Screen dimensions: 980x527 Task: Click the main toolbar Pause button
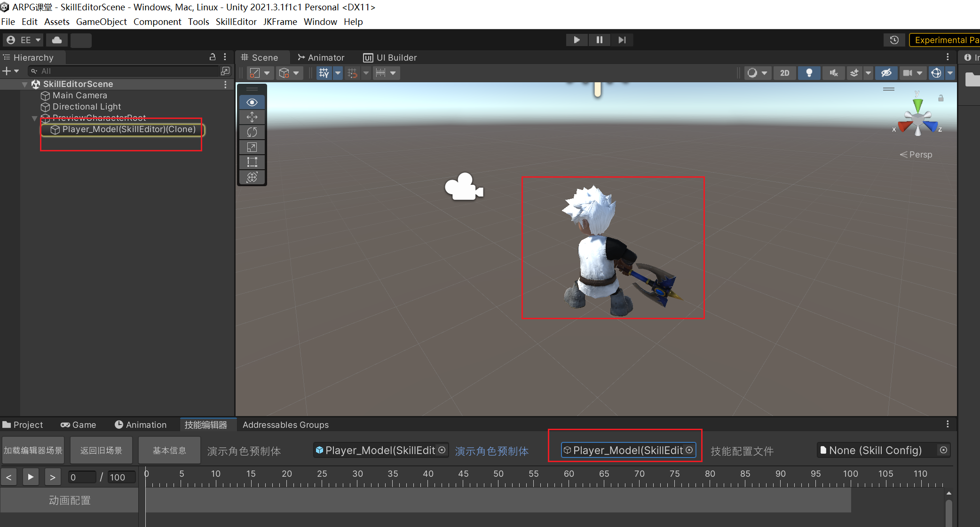coord(599,40)
